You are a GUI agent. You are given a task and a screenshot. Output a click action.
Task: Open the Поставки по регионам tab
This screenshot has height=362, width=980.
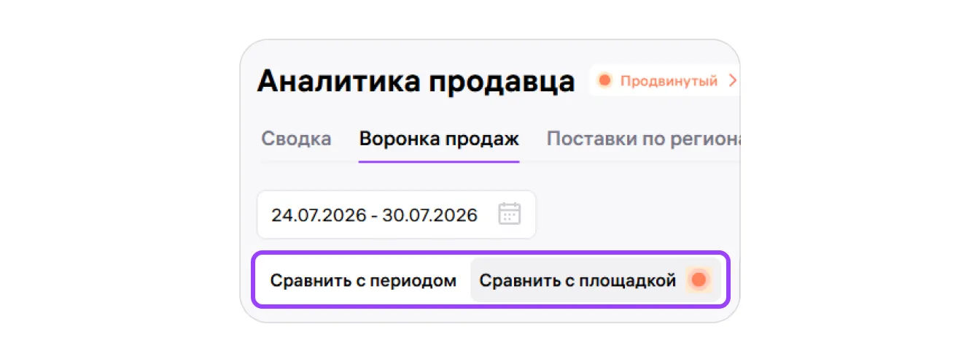[643, 139]
